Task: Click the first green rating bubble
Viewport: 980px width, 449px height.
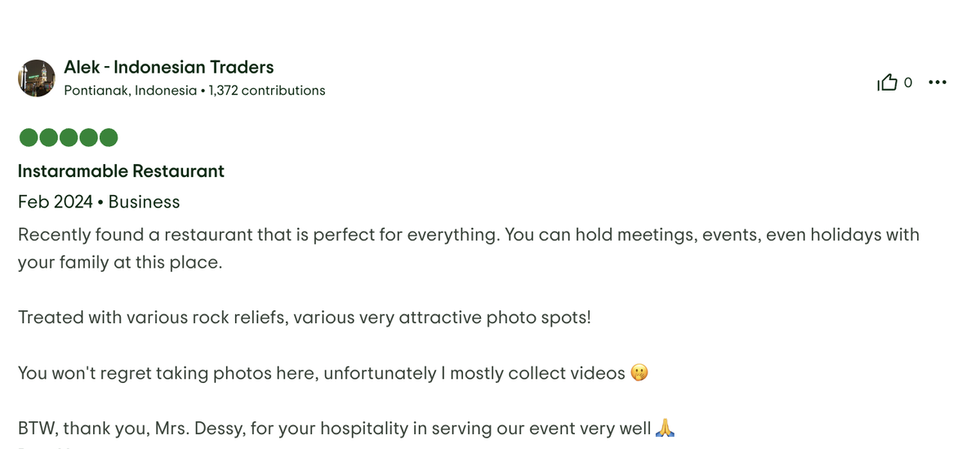Action: (x=29, y=137)
